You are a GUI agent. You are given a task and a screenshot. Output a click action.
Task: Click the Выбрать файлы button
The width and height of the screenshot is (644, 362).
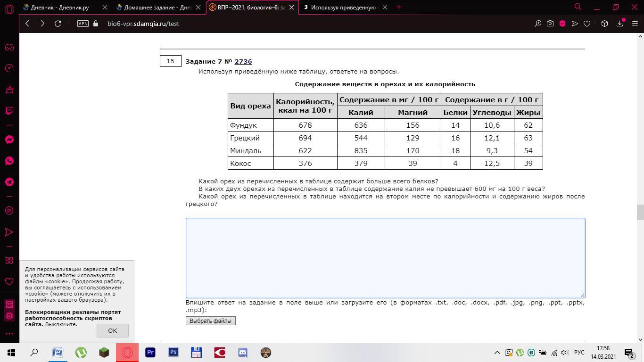point(210,321)
